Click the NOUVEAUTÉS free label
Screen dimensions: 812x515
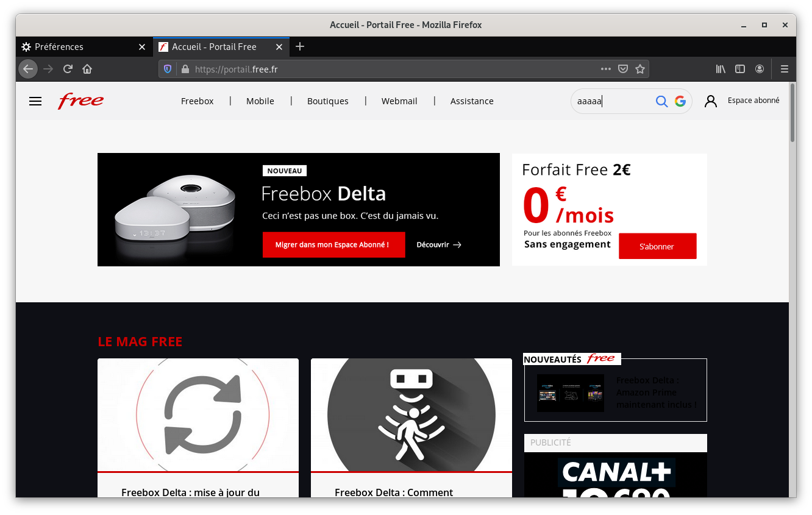click(572, 359)
